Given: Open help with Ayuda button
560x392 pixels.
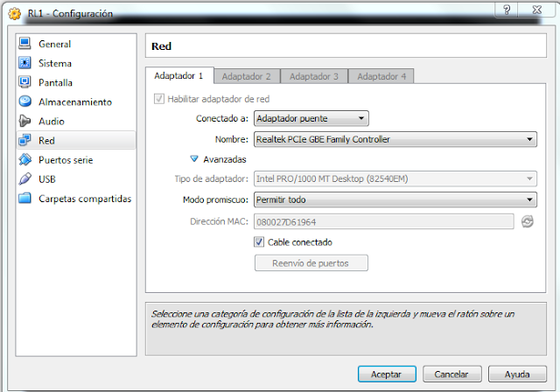Looking at the screenshot, I should (x=517, y=374).
